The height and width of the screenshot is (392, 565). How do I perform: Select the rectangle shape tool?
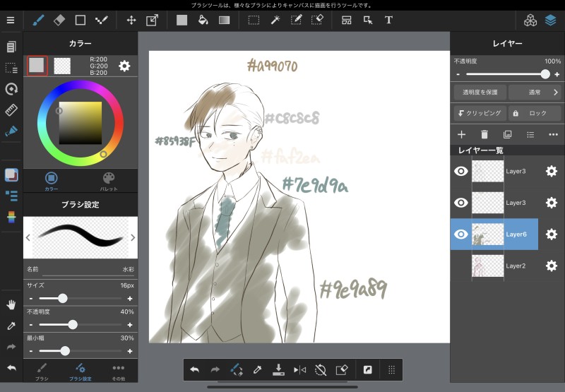click(81, 20)
